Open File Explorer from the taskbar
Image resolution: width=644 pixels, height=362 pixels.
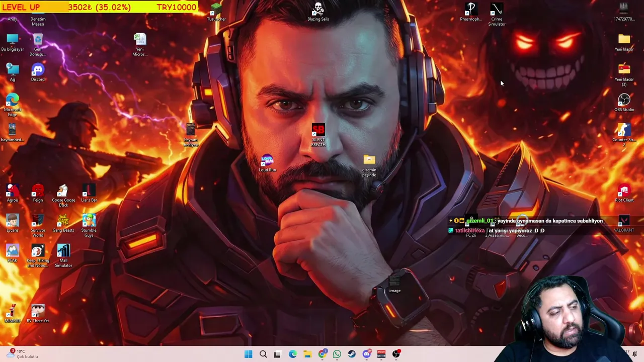pos(307,354)
